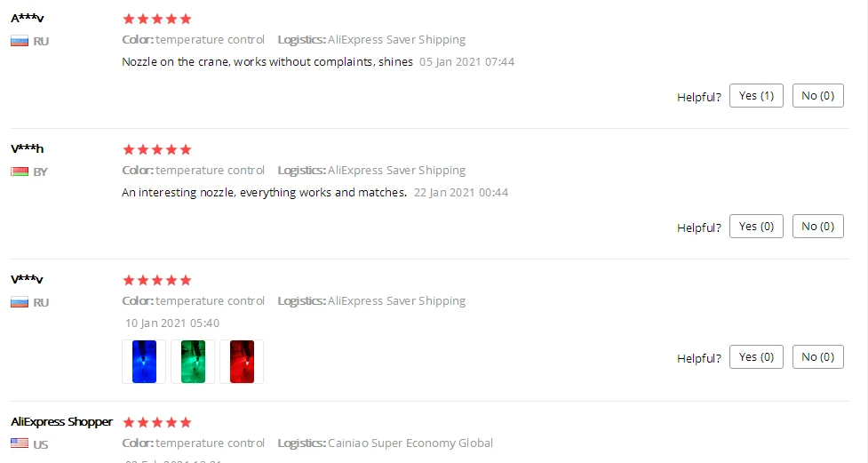Click Yes (1) on A***v's review
Image resolution: width=868 pixels, height=463 pixels.
point(756,96)
